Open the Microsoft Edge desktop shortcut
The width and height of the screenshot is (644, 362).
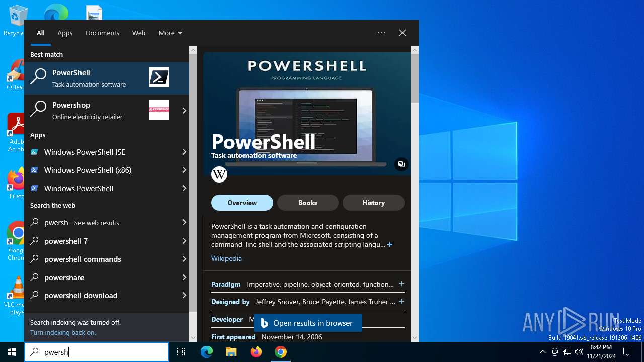pos(56,13)
